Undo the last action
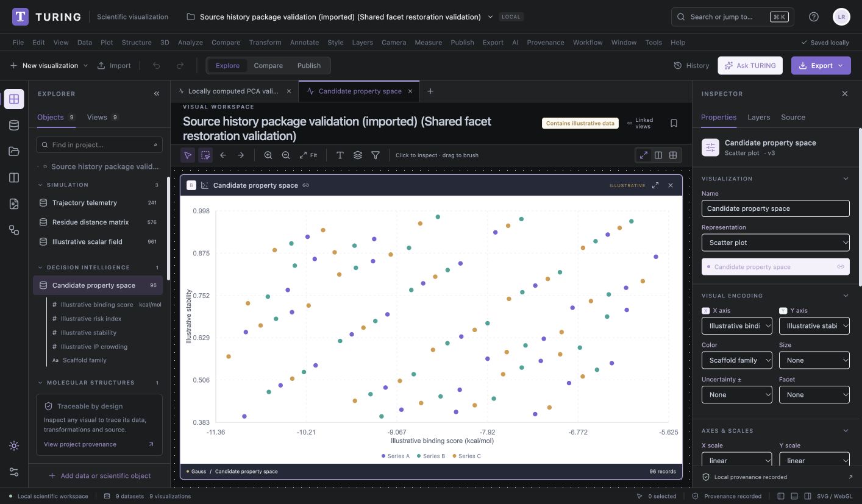This screenshot has width=862, height=504. (x=157, y=66)
